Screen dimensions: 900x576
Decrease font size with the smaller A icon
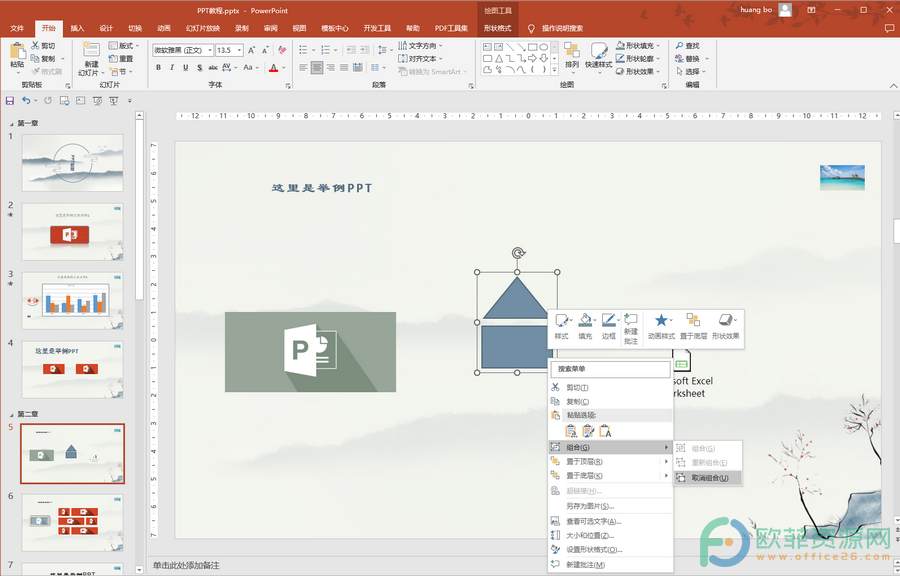[265, 50]
